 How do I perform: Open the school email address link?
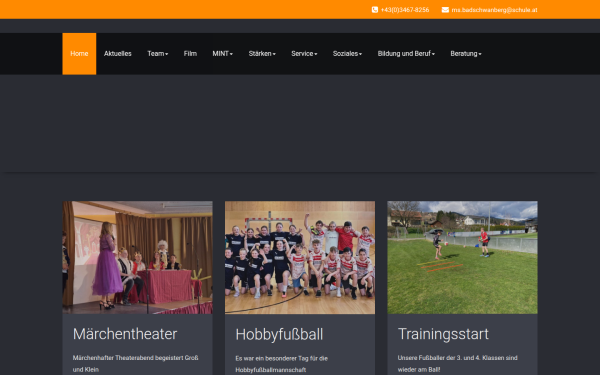[494, 10]
